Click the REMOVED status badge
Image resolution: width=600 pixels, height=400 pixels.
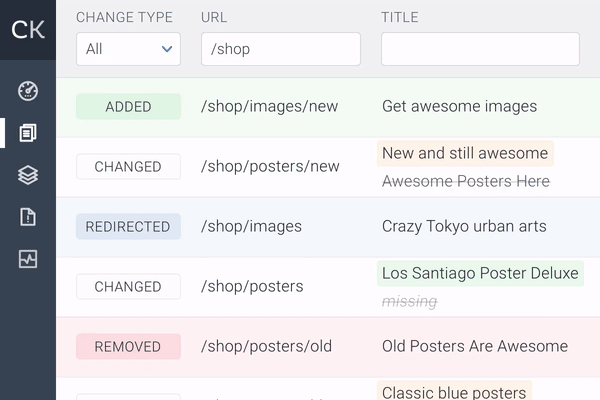(x=128, y=346)
